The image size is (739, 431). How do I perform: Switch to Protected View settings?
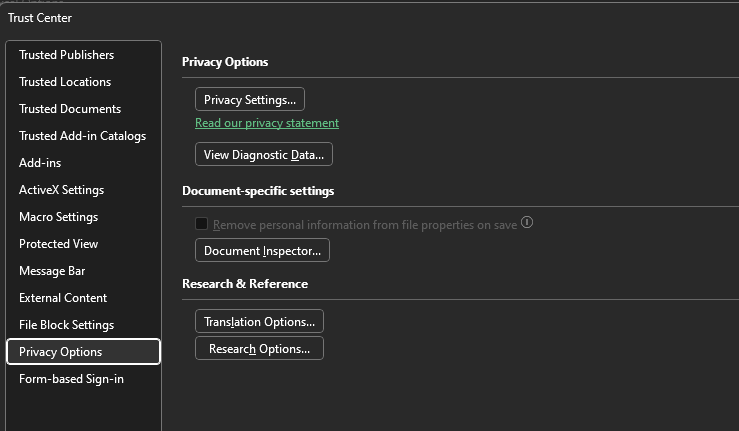coord(58,244)
